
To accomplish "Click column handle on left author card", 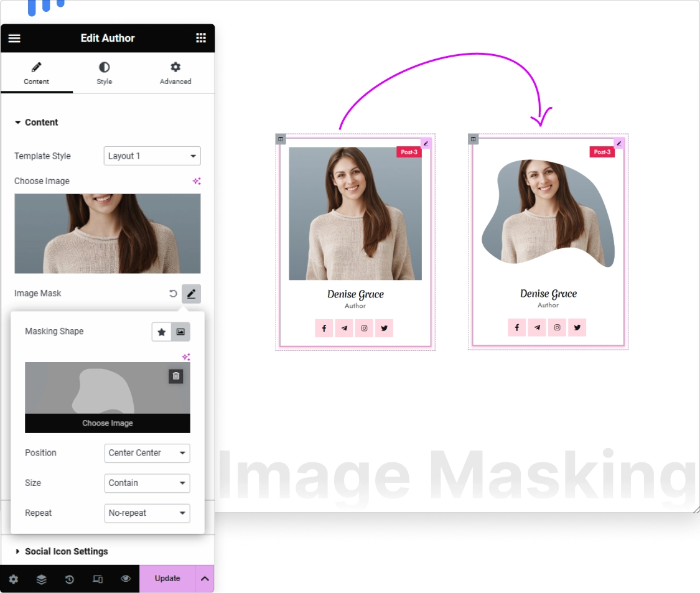I will (281, 139).
